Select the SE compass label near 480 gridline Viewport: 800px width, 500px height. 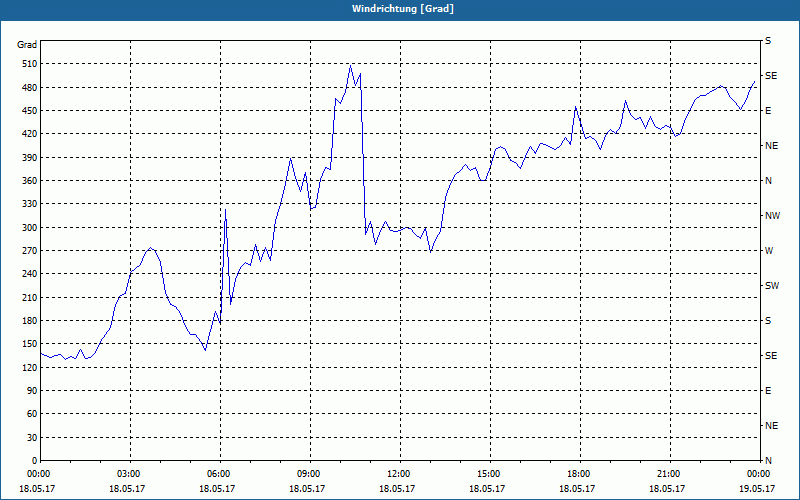(771, 76)
